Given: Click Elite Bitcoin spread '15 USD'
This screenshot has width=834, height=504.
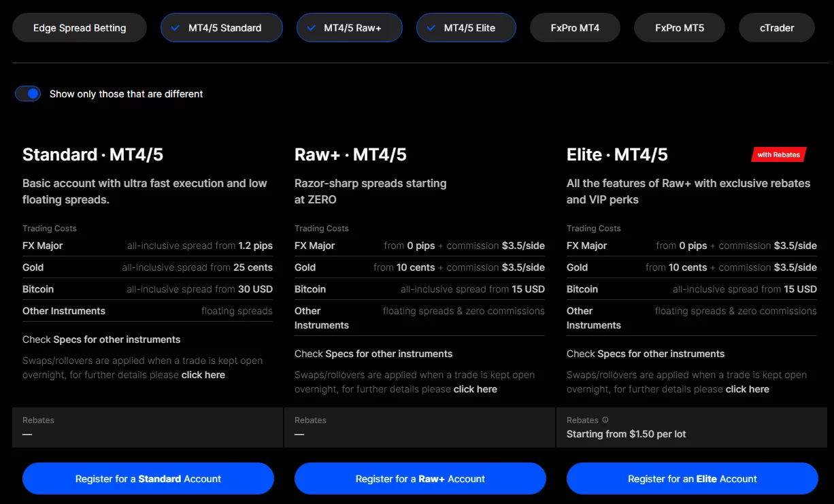Looking at the screenshot, I should click(800, 289).
